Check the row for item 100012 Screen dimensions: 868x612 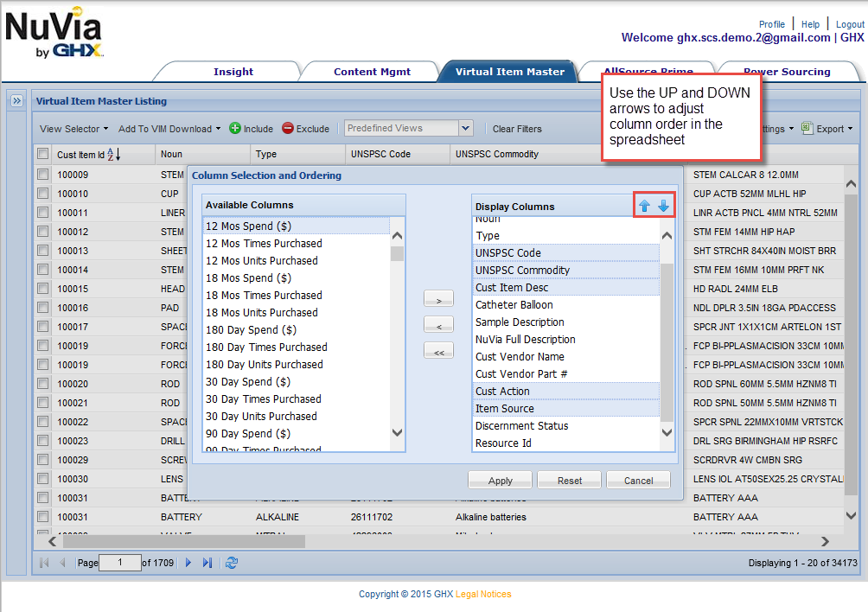(42, 232)
